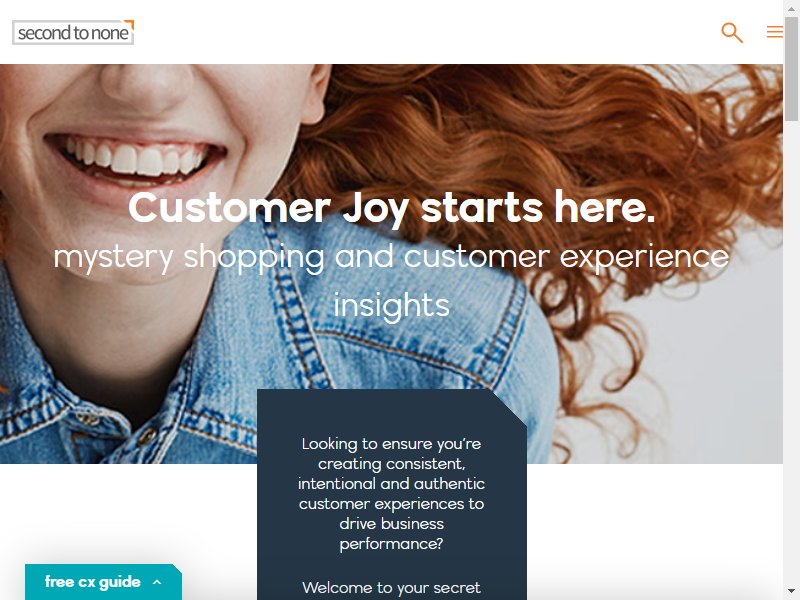Click the scrollbar down arrow

791,591
